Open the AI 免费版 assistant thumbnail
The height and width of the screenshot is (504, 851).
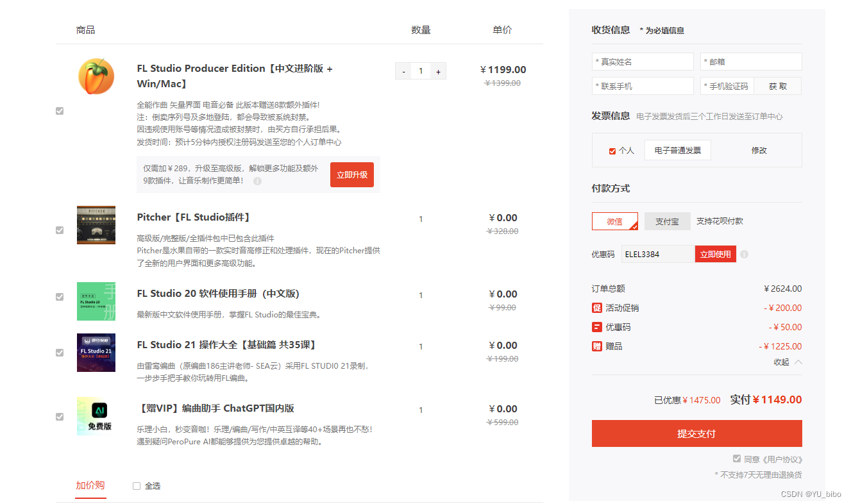(96, 416)
